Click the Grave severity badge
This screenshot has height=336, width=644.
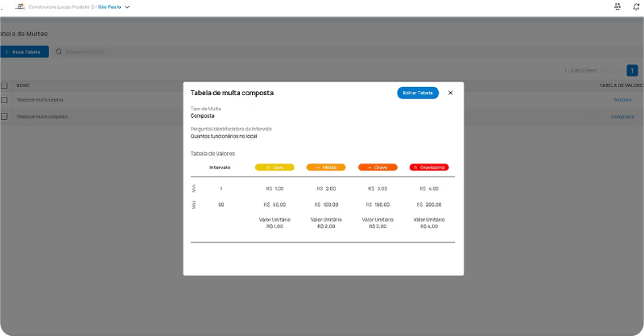378,168
